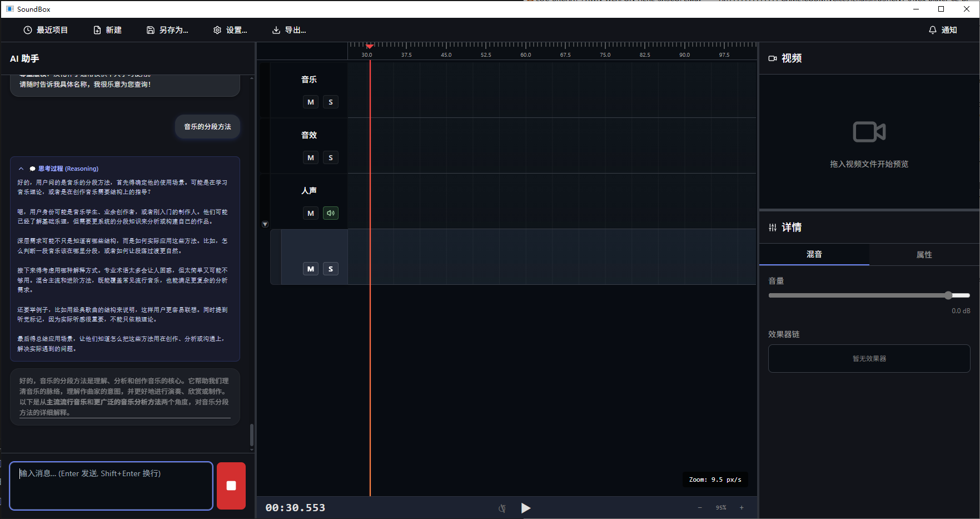This screenshot has height=519, width=980.
Task: Select the 混音 tab
Action: point(814,254)
